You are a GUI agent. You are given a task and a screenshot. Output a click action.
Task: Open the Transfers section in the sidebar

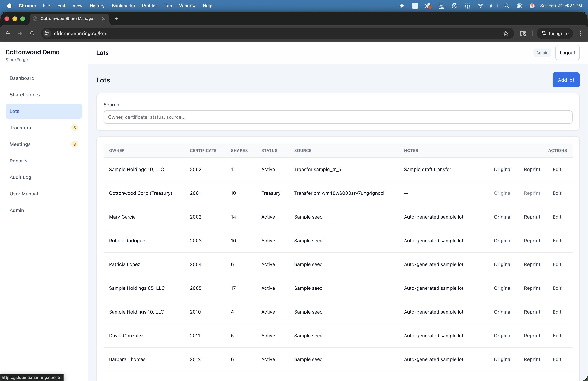[x=20, y=128]
